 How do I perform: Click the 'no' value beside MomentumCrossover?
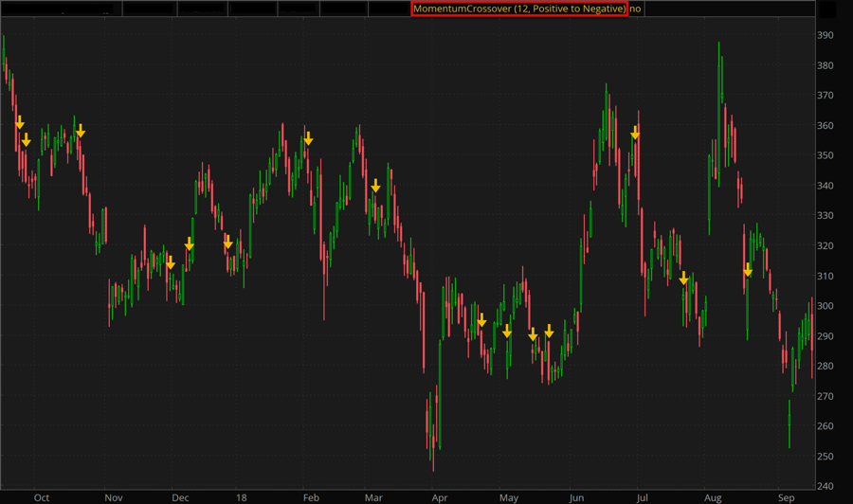click(x=636, y=9)
